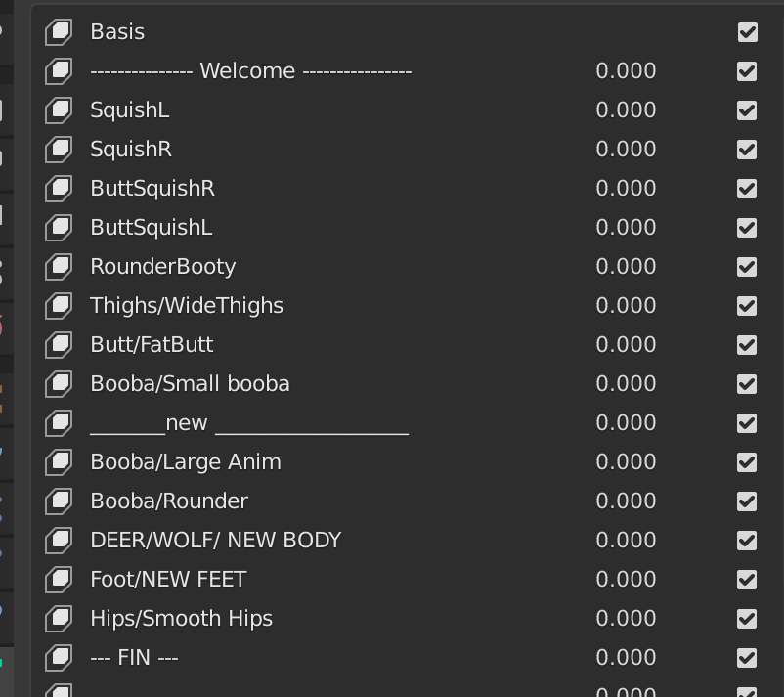This screenshot has height=697, width=784.
Task: Uncheck the SquishR shape key
Action: pyautogui.click(x=747, y=150)
